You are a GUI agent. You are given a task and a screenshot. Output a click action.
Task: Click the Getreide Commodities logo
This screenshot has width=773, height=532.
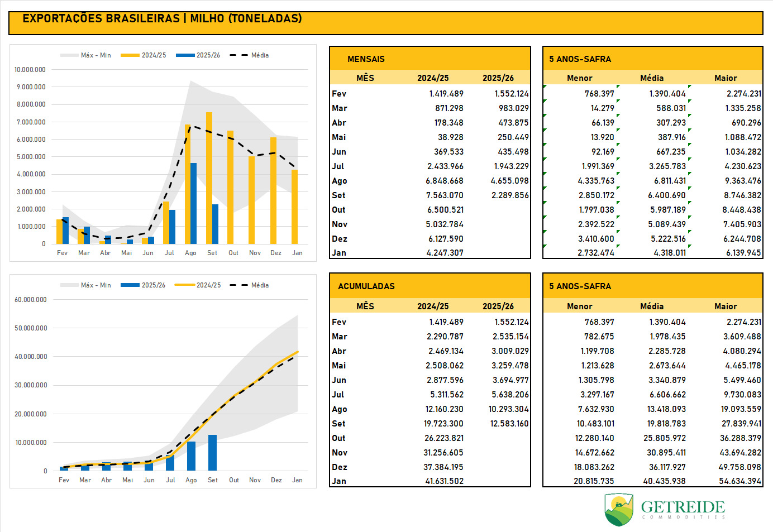point(665,510)
